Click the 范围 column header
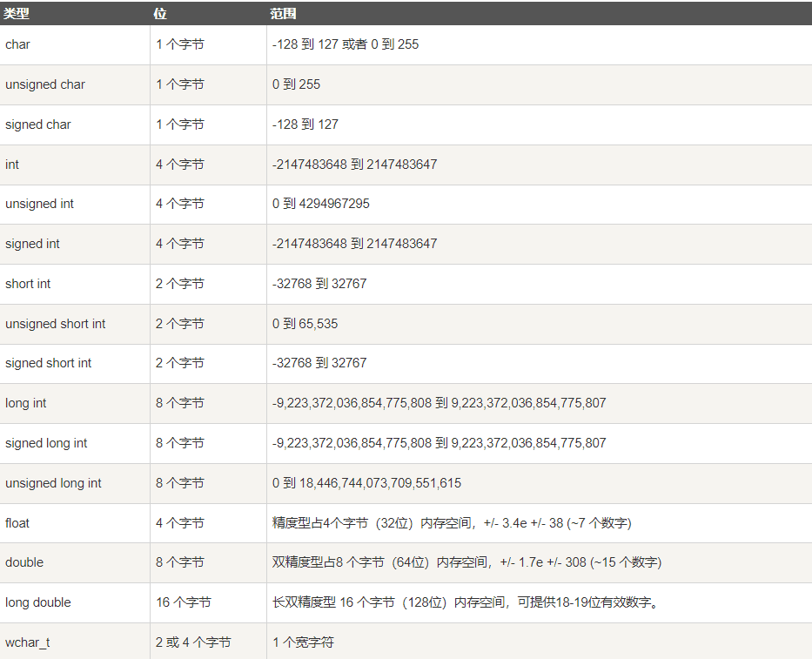The image size is (812, 659). [284, 14]
